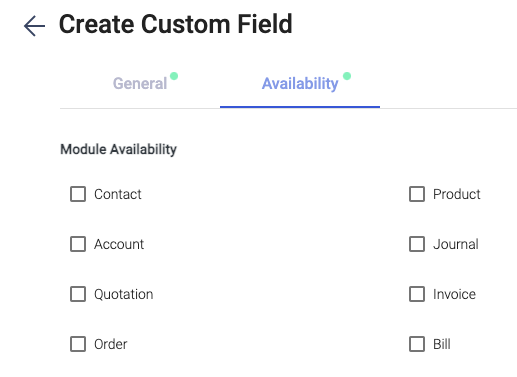Enable the Bill checkbox square
Image resolution: width=517 pixels, height=377 pixels.
click(417, 344)
